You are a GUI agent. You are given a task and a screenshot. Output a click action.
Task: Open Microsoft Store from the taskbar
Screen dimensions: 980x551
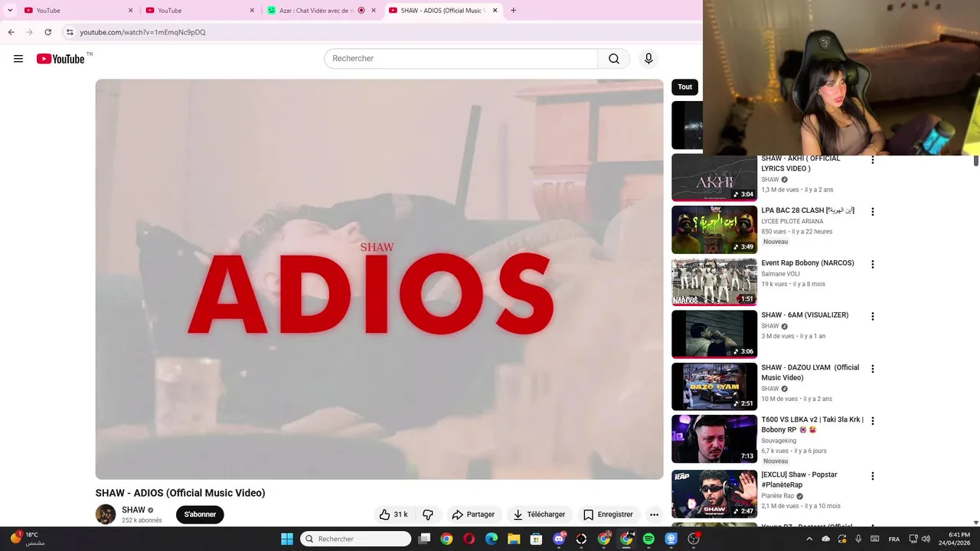click(536, 539)
